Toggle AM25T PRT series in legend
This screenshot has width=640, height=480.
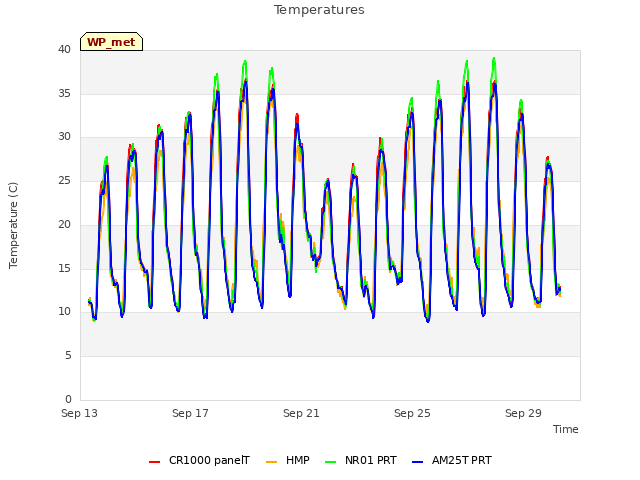[x=452, y=460]
